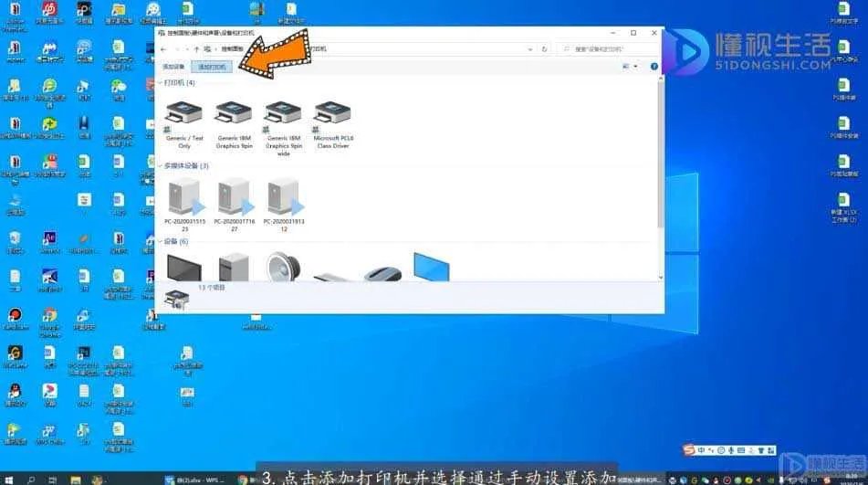
Task: Select Generic IBM Graphics 9pin wide printer
Action: 284,129
